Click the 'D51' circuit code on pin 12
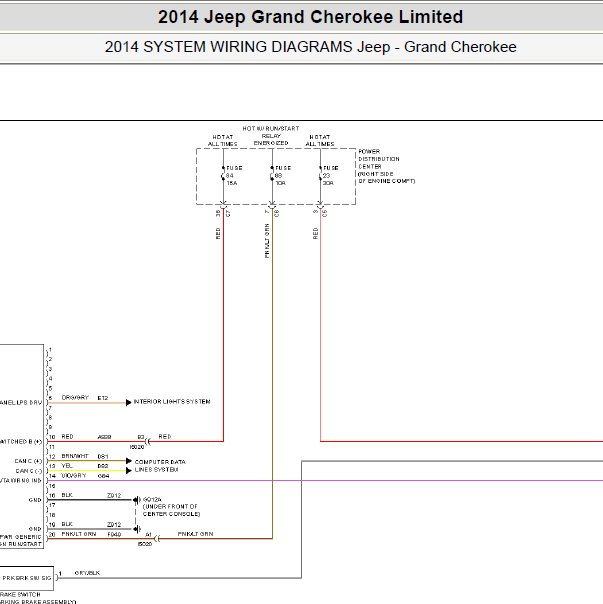The image size is (603, 604). (x=103, y=456)
